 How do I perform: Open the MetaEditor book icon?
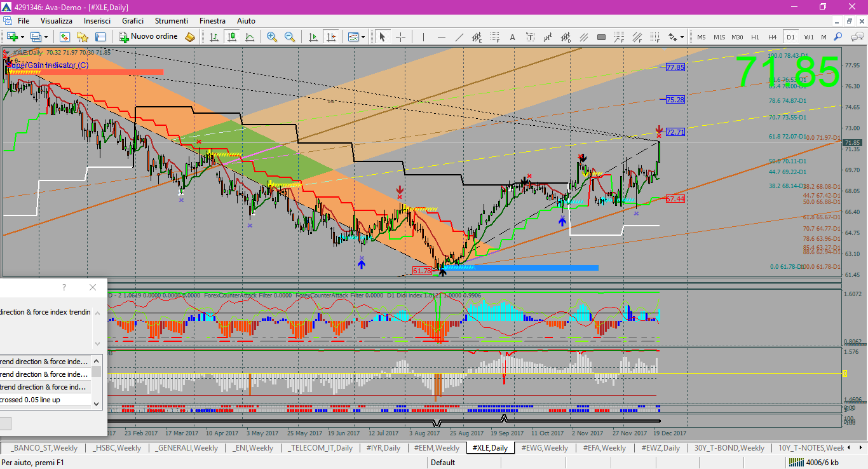pos(190,37)
